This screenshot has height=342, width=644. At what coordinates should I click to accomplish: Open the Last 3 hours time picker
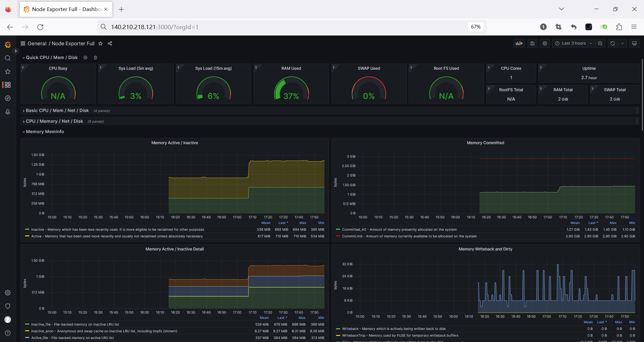click(574, 44)
